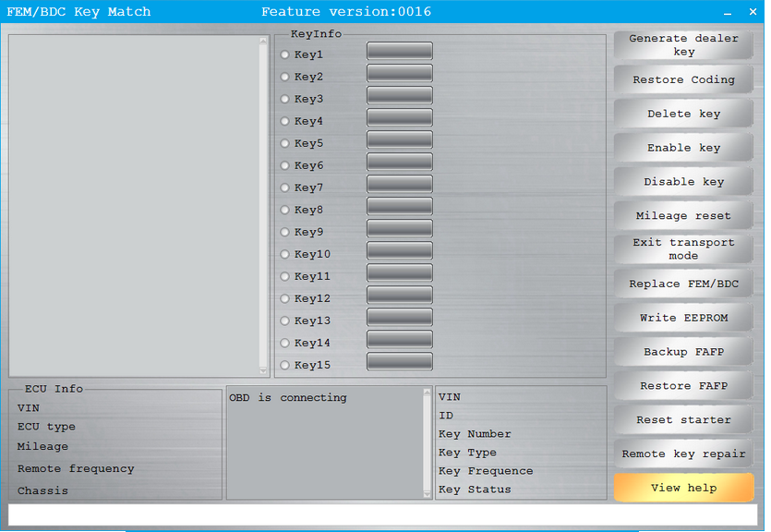The image size is (771, 532).
Task: Click 'Mileage' label in ECU Info
Action: click(x=42, y=447)
